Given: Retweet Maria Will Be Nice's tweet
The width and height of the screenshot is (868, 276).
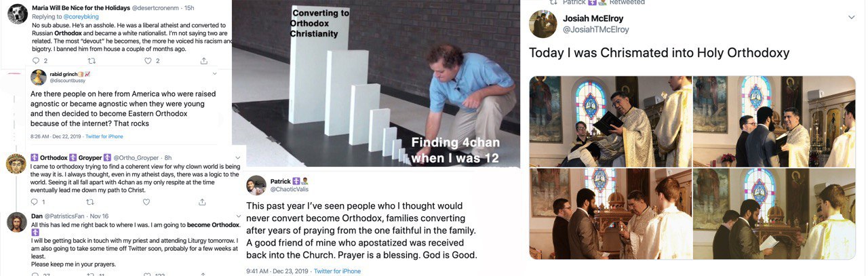Looking at the screenshot, I should (92, 61).
